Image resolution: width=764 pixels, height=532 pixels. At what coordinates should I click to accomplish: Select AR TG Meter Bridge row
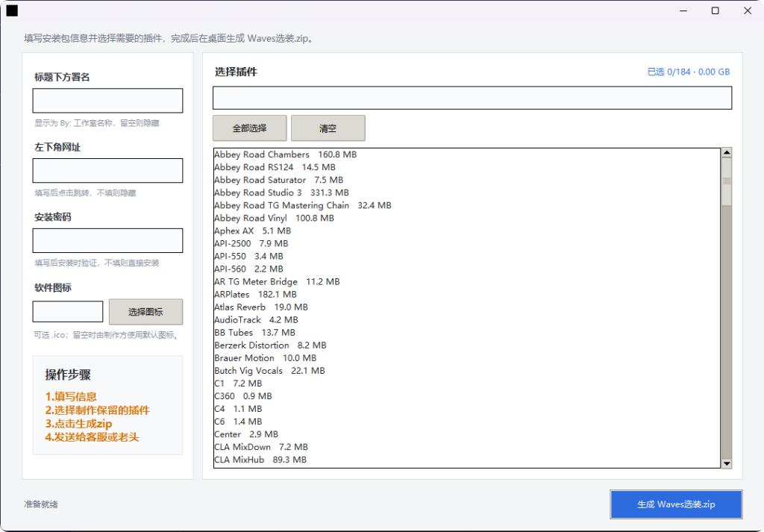pyautogui.click(x=467, y=281)
